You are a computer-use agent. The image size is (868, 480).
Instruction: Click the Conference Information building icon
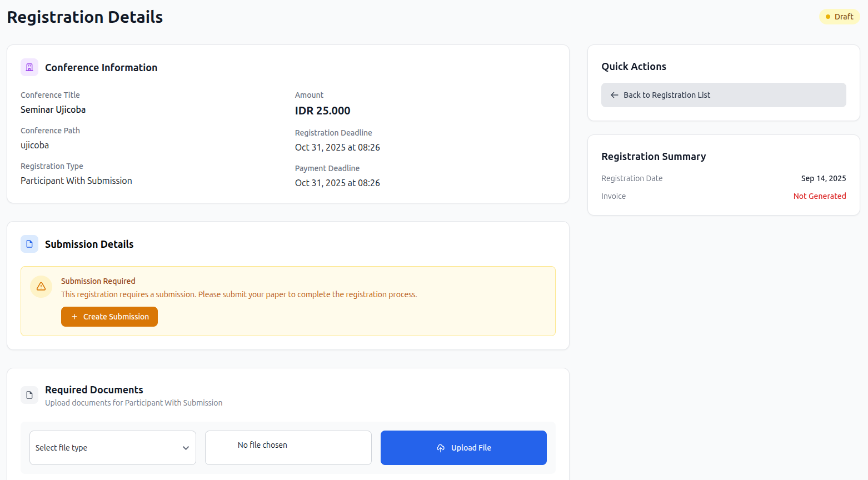(29, 67)
